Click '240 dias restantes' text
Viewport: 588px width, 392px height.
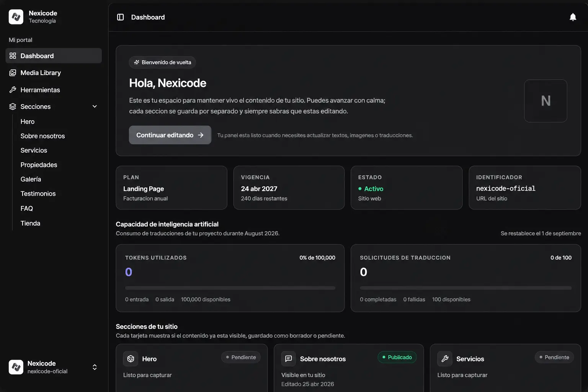pyautogui.click(x=264, y=199)
